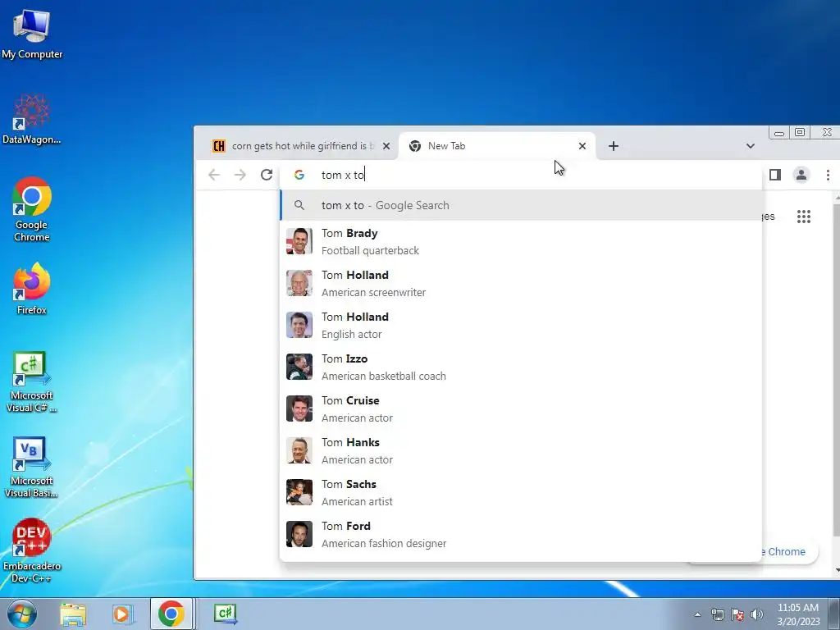Click the Customize Chrome button

click(x=789, y=552)
